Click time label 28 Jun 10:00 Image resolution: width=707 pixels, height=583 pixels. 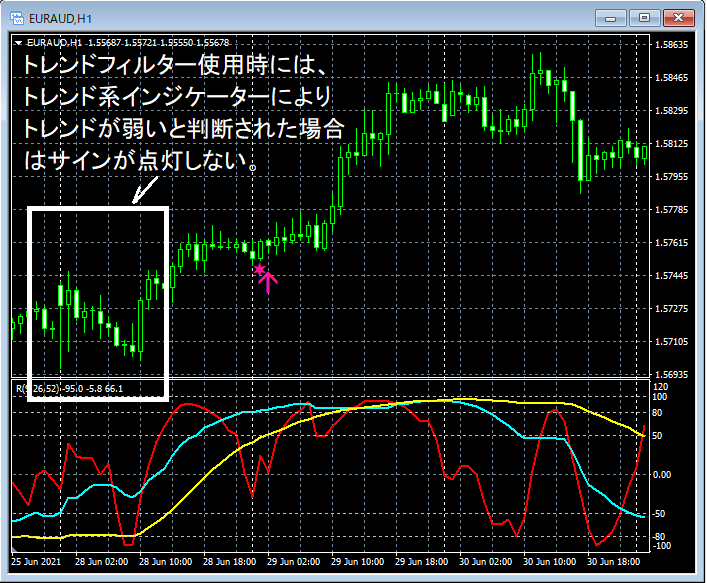point(165,562)
